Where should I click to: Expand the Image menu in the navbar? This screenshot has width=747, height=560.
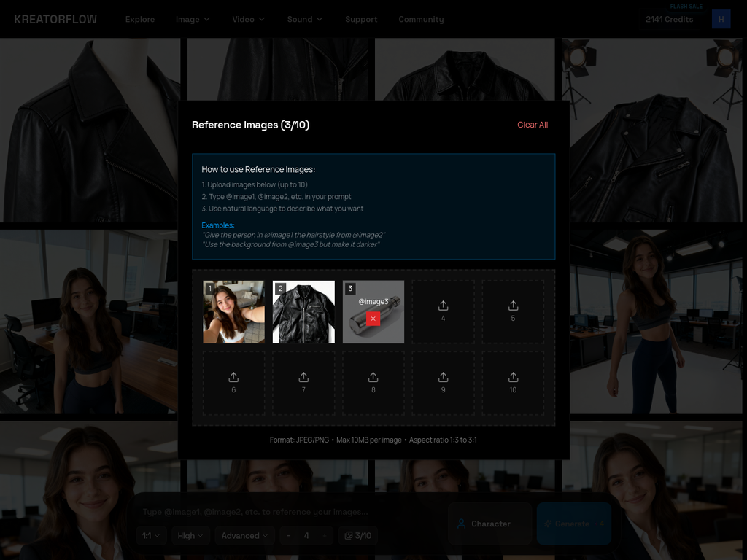click(x=192, y=19)
